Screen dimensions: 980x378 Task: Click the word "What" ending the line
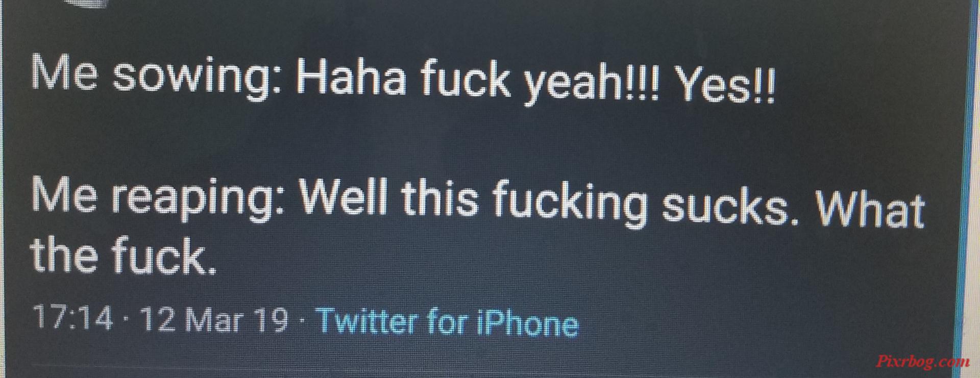pos(869,209)
